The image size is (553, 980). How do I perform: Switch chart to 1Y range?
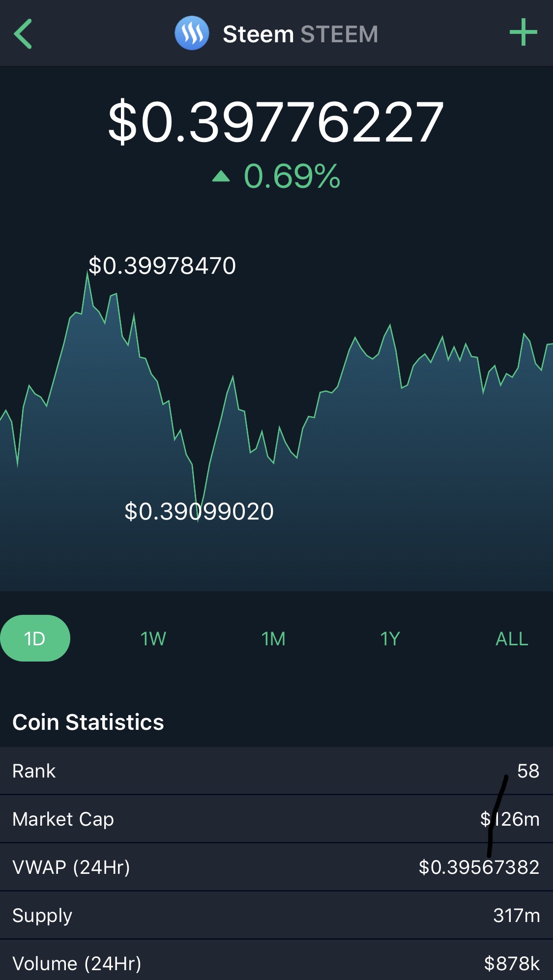point(390,639)
